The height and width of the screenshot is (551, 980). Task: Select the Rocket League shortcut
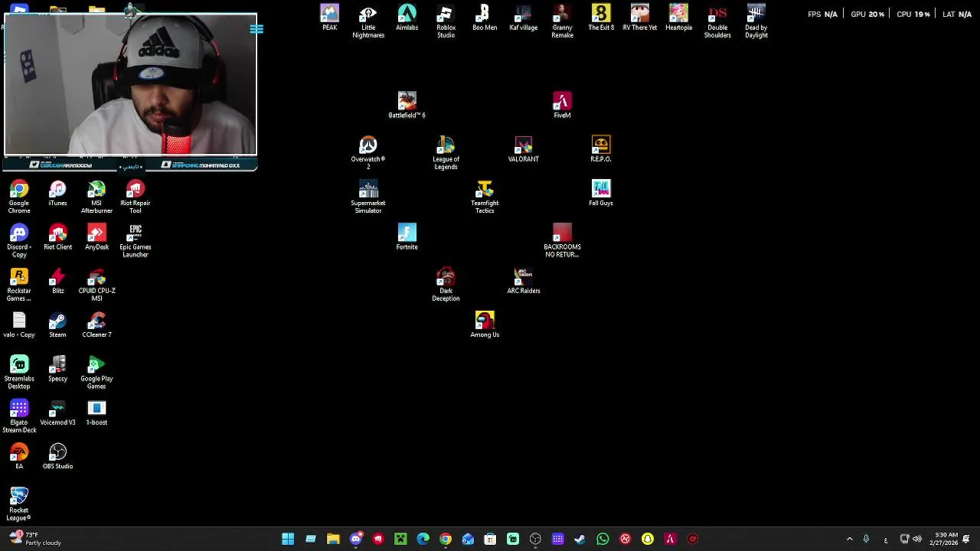tap(19, 504)
